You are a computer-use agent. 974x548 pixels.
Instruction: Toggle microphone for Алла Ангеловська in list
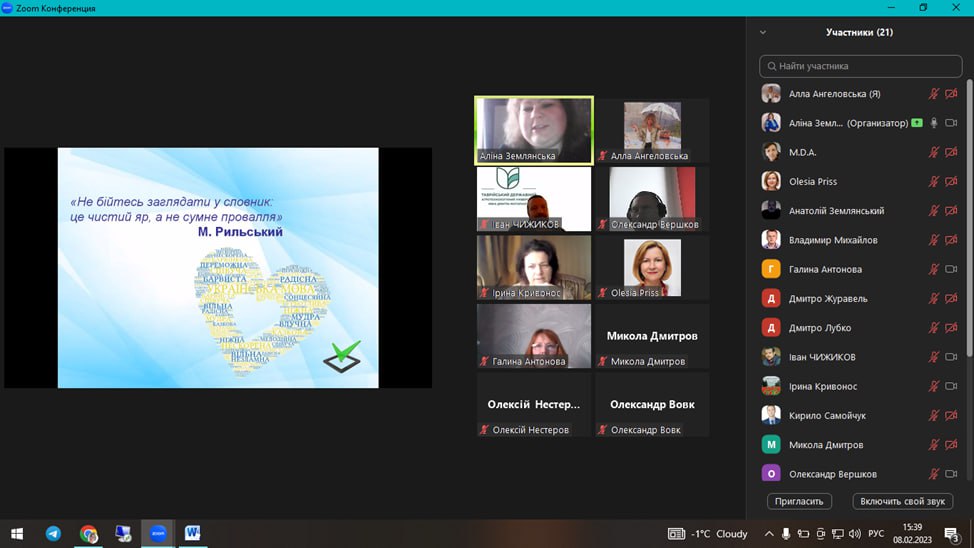pos(934,94)
